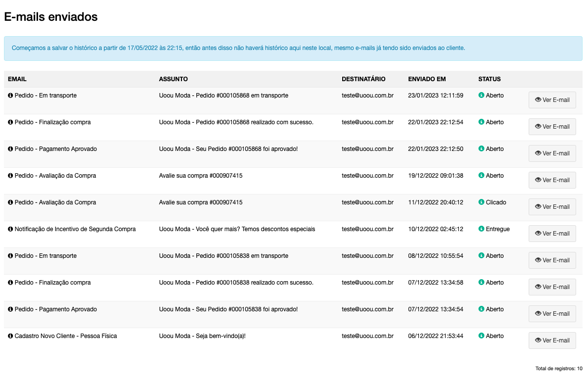Click the STATUS column header
588x388 pixels.
coord(490,79)
